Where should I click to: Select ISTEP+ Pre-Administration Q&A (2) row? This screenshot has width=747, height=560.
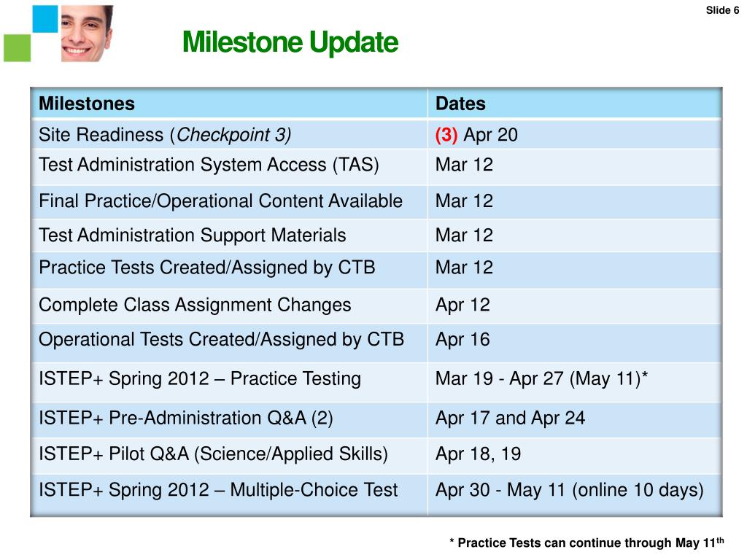(x=376, y=419)
